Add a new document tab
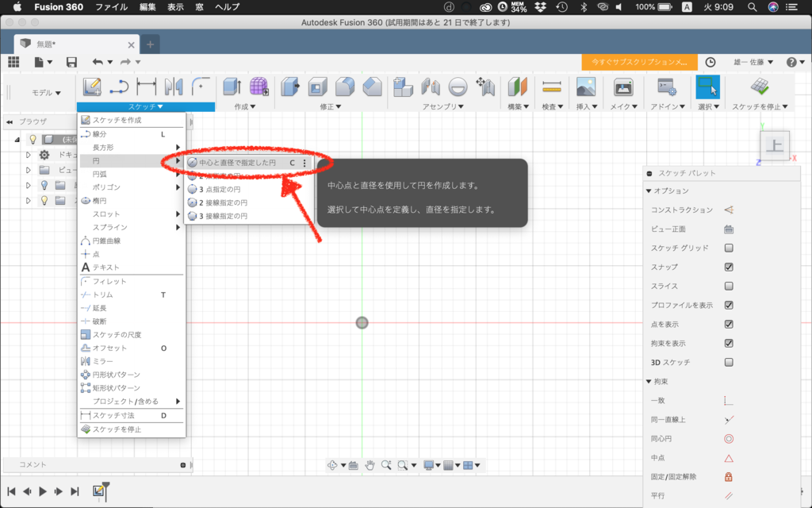The height and width of the screenshot is (508, 812). [x=150, y=44]
